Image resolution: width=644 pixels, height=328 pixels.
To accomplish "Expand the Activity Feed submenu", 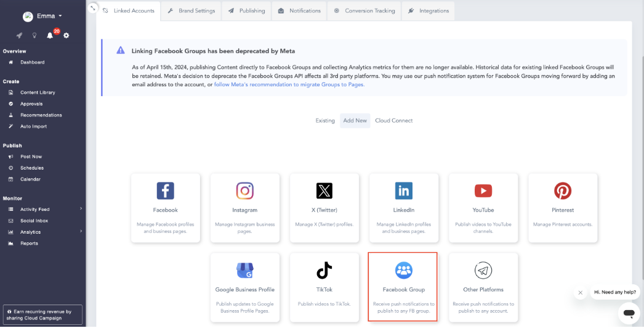I will tap(81, 209).
